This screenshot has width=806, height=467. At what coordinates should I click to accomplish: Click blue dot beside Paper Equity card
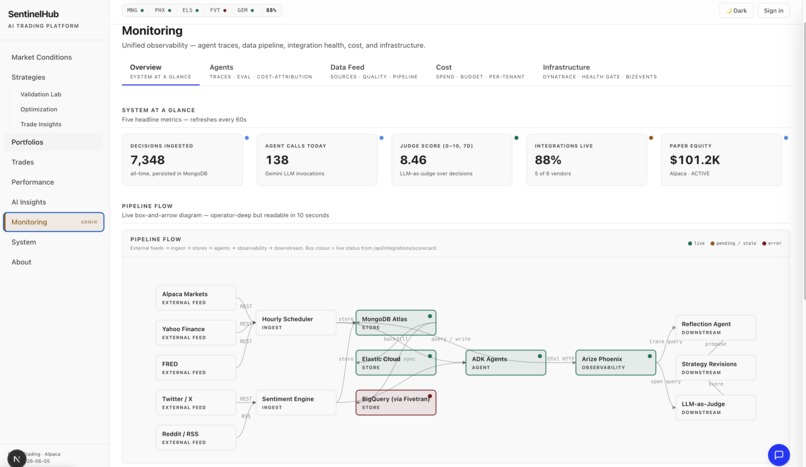pyautogui.click(x=786, y=138)
